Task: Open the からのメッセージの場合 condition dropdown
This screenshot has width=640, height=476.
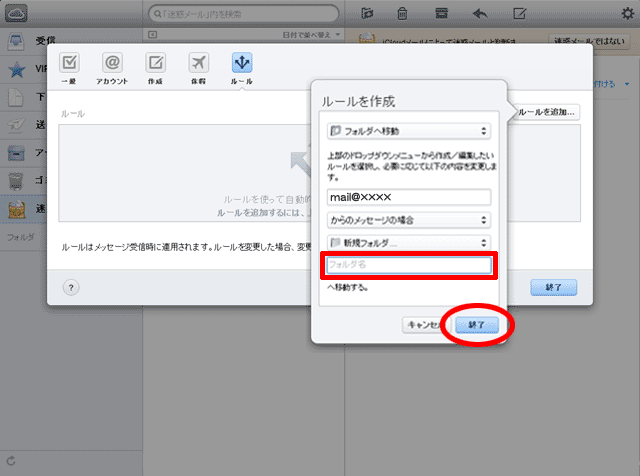Action: [409, 220]
